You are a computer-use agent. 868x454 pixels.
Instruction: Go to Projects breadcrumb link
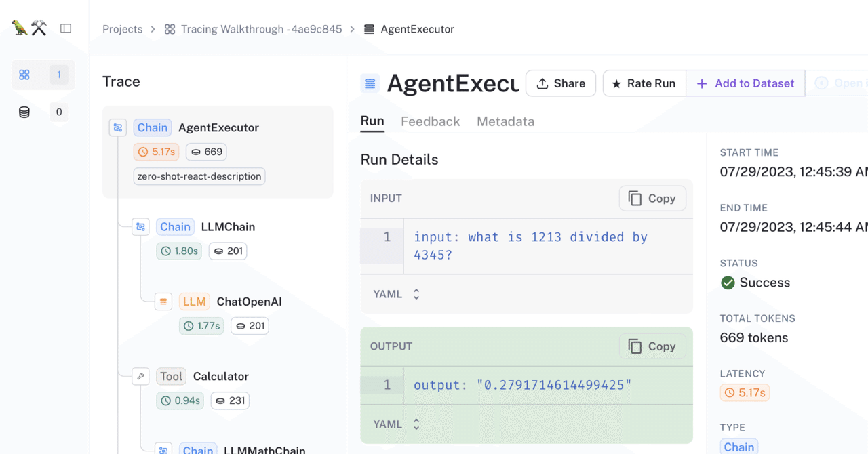coord(123,29)
